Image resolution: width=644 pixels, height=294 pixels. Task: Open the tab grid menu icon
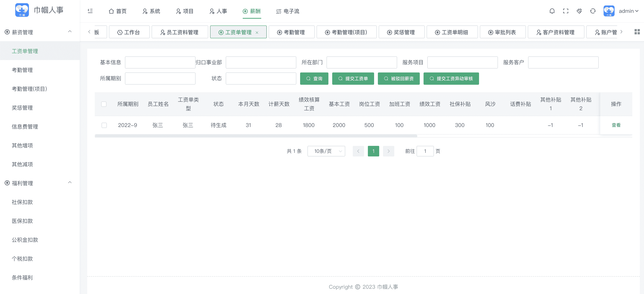(x=637, y=32)
